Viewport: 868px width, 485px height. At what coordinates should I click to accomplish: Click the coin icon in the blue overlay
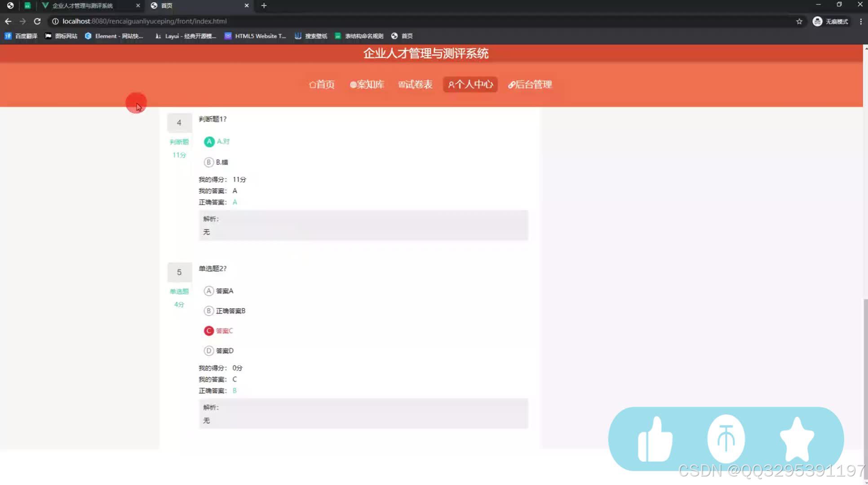point(726,439)
